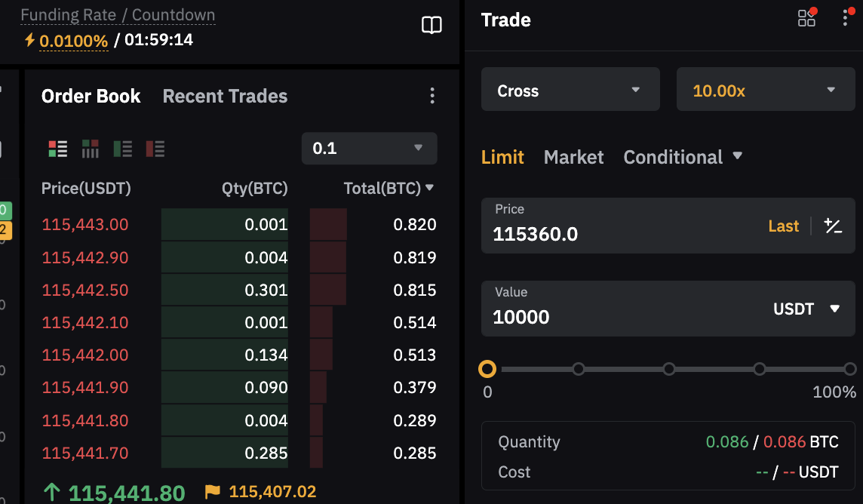Image resolution: width=863 pixels, height=504 pixels.
Task: Set the position slider to 100%
Action: 850,369
